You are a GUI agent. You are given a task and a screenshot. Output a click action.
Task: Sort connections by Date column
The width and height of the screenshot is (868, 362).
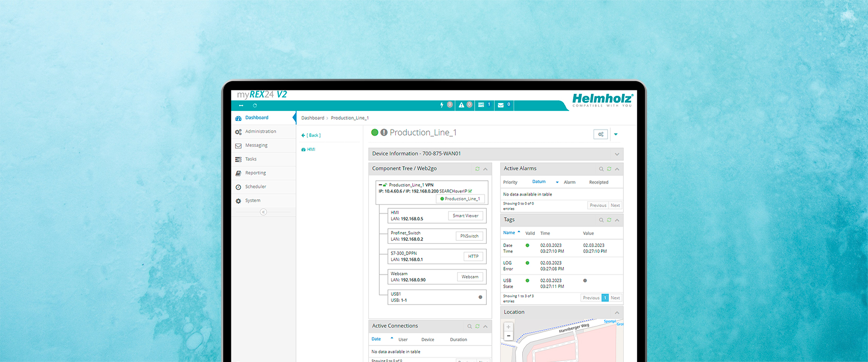point(376,339)
